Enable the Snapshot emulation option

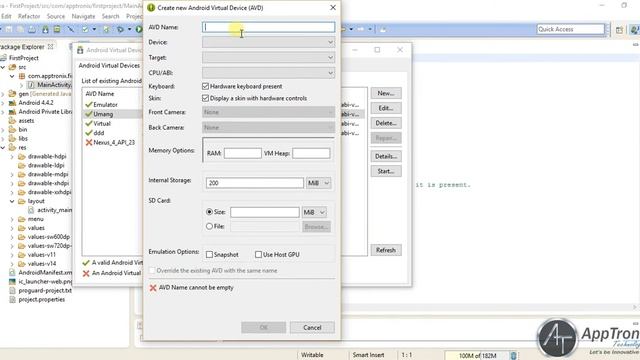coord(209,254)
